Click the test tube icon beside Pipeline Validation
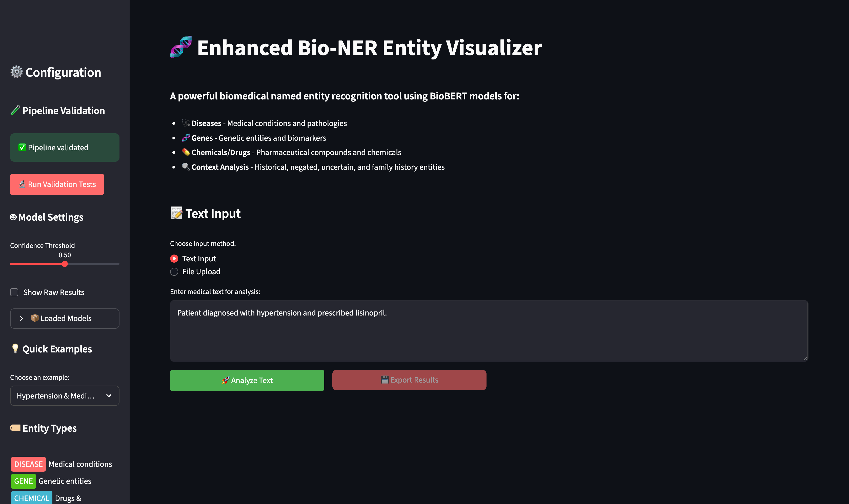The height and width of the screenshot is (504, 849). [15, 110]
